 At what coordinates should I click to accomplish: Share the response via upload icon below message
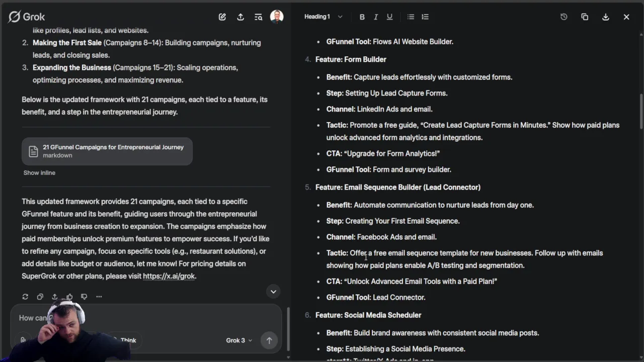54,297
